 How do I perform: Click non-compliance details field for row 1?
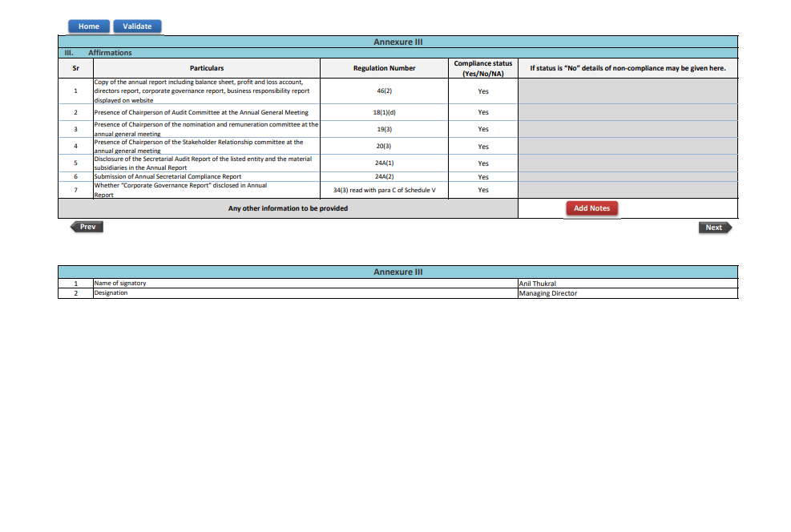point(628,91)
